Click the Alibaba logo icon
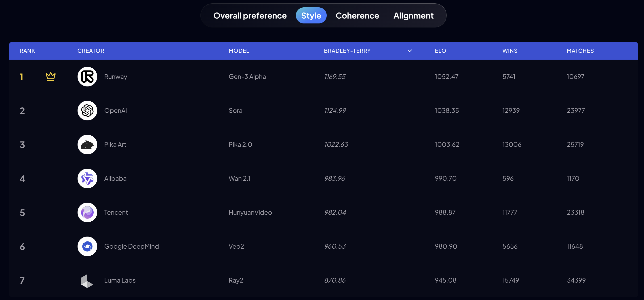 87,178
